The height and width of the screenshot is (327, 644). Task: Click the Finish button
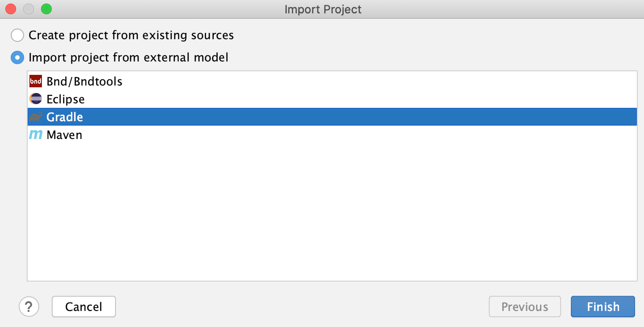(x=603, y=307)
